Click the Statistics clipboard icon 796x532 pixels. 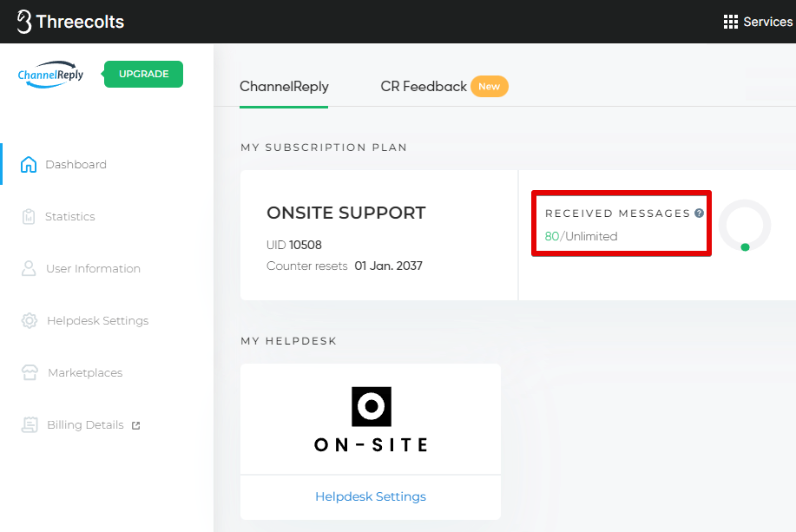coord(29,217)
